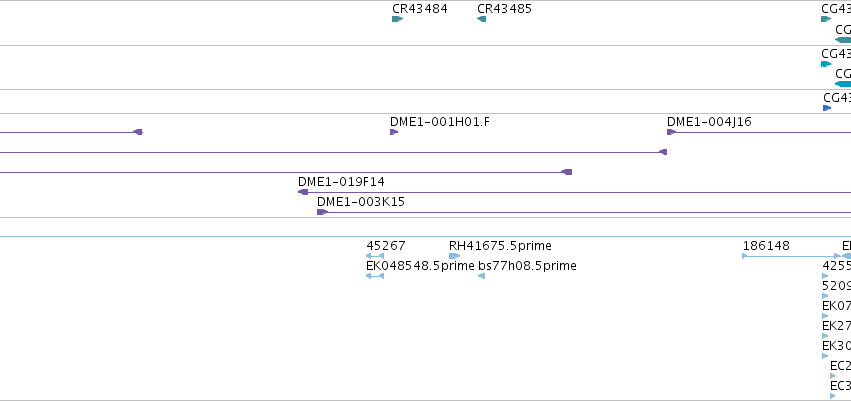851x401 pixels.
Task: Click the partially visible EC2 label
Action: [x=841, y=366]
